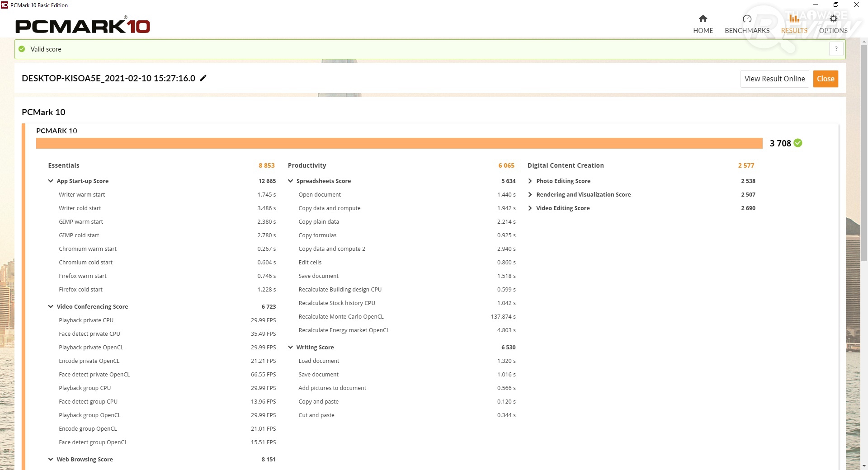868x470 pixels.
Task: Open the Options tab
Action: tap(833, 24)
